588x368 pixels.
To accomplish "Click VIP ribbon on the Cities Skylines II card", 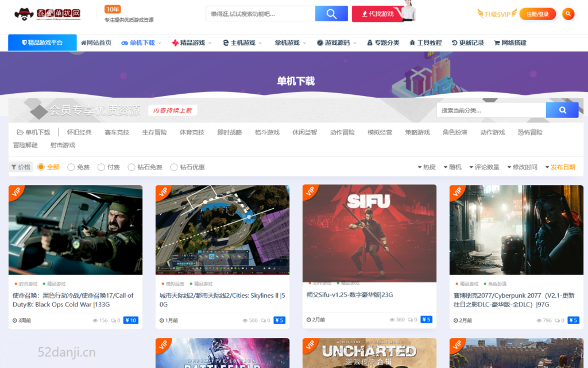I will [163, 193].
